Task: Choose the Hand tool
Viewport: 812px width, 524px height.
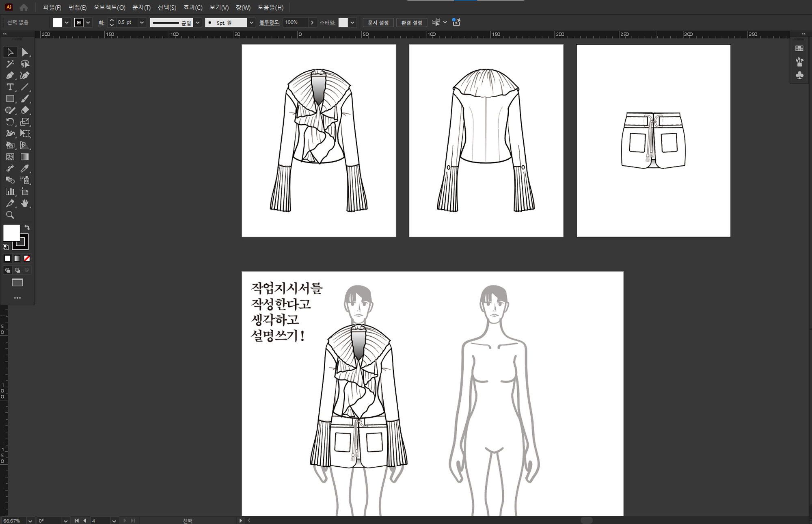Action: coord(25,203)
